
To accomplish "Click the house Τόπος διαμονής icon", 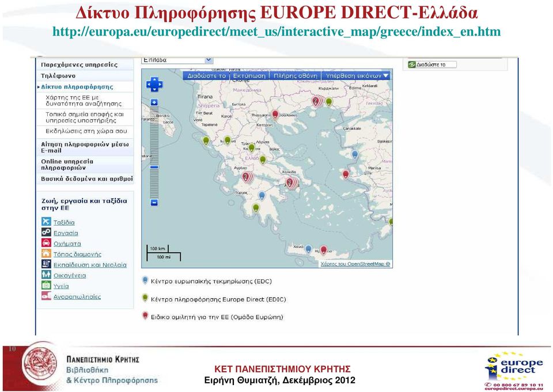I will pos(46,253).
